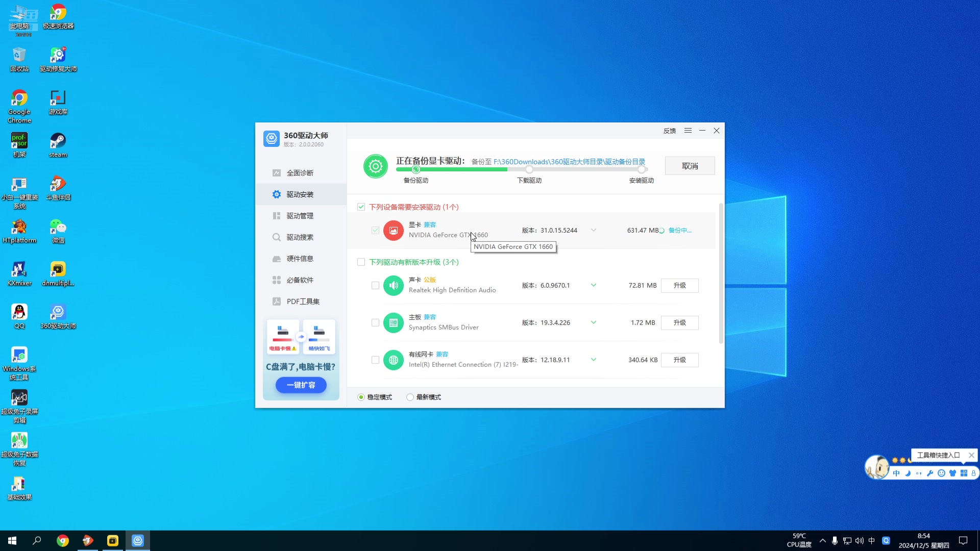This screenshot has height=551, width=980.
Task: Open 微信 desktop icon
Action: (58, 231)
